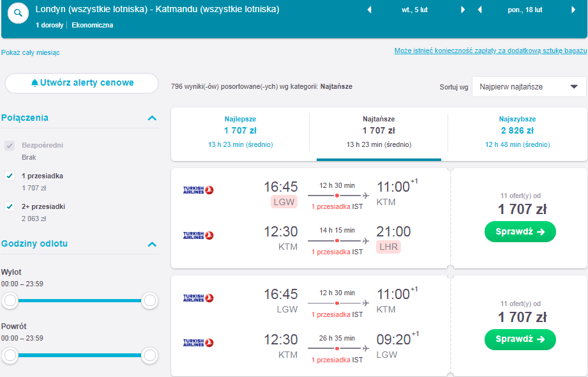Click the bell icon for price alerts
The image size is (588, 377).
click(34, 83)
